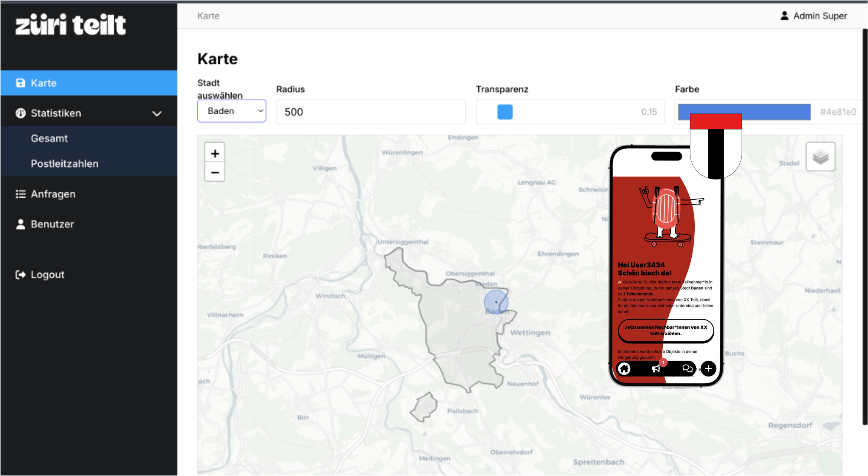Open the Admin Super account menu
868x476 pixels.
814,16
